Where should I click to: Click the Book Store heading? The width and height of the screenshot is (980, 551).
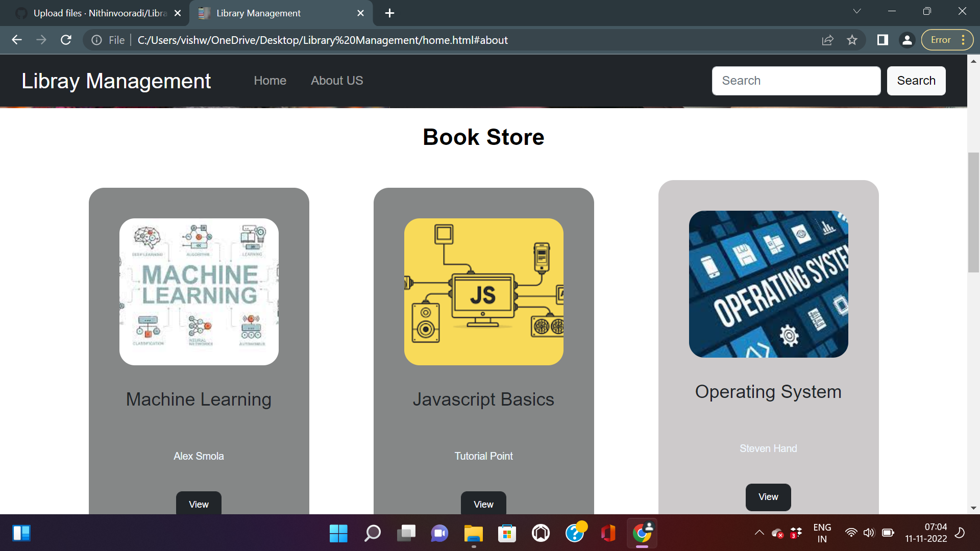click(x=483, y=137)
